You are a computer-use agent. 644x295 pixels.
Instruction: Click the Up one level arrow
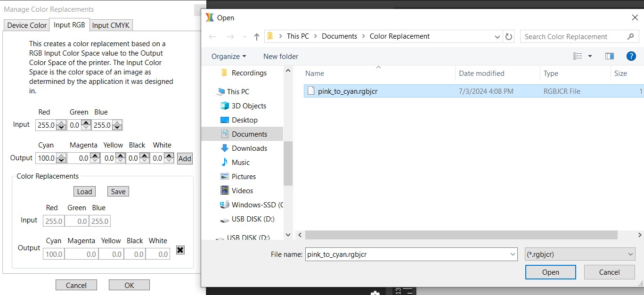coord(256,37)
